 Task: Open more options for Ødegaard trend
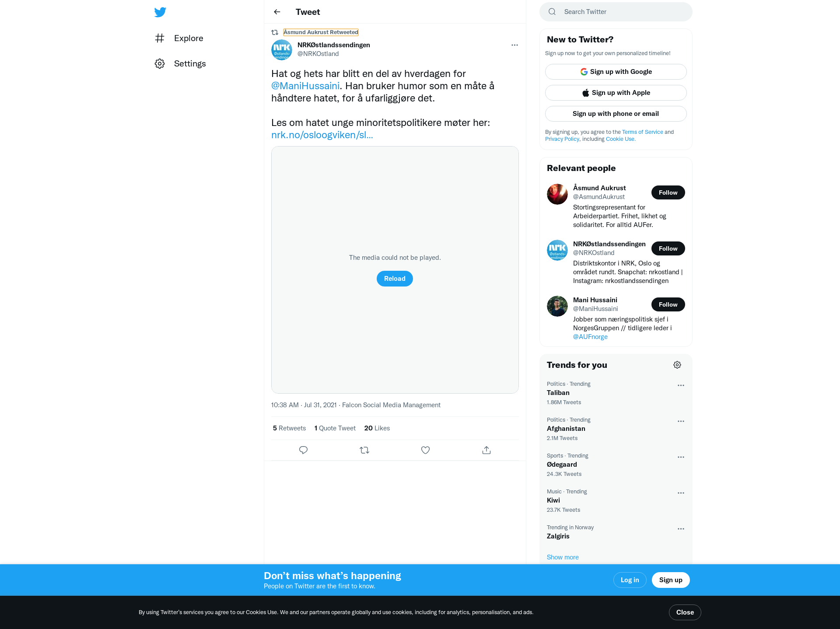(x=681, y=457)
